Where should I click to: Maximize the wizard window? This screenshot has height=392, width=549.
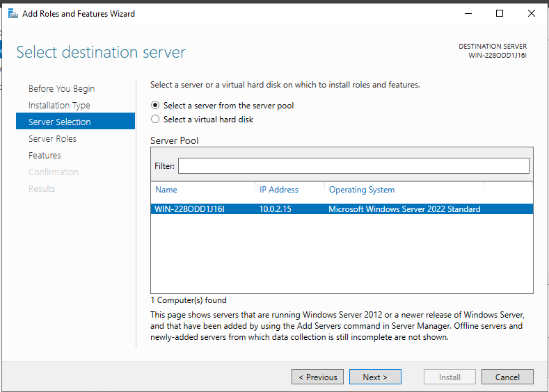tap(500, 13)
